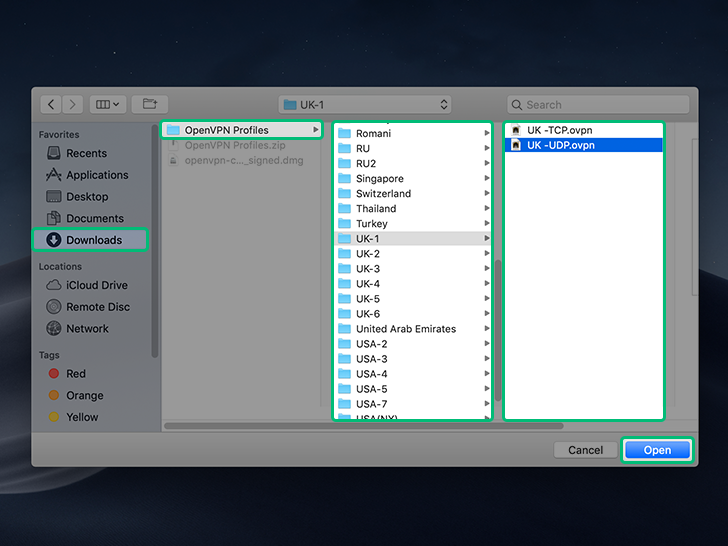The image size is (728, 546).
Task: Expand arrow next to Romani folder
Action: [487, 133]
